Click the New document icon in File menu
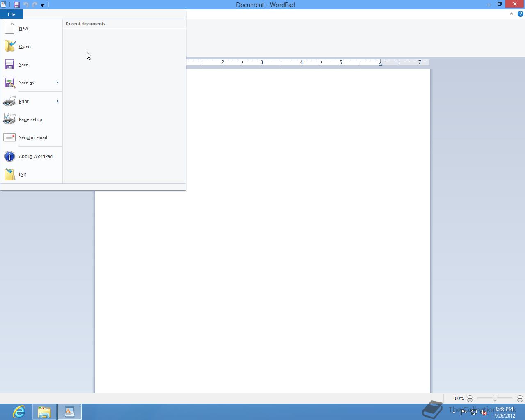525x420 pixels. pos(9,28)
